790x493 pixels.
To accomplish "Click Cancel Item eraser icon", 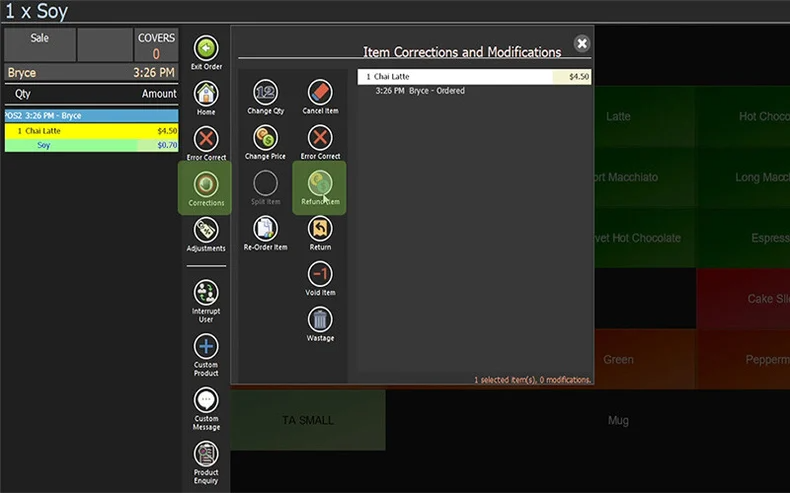I will [x=320, y=93].
